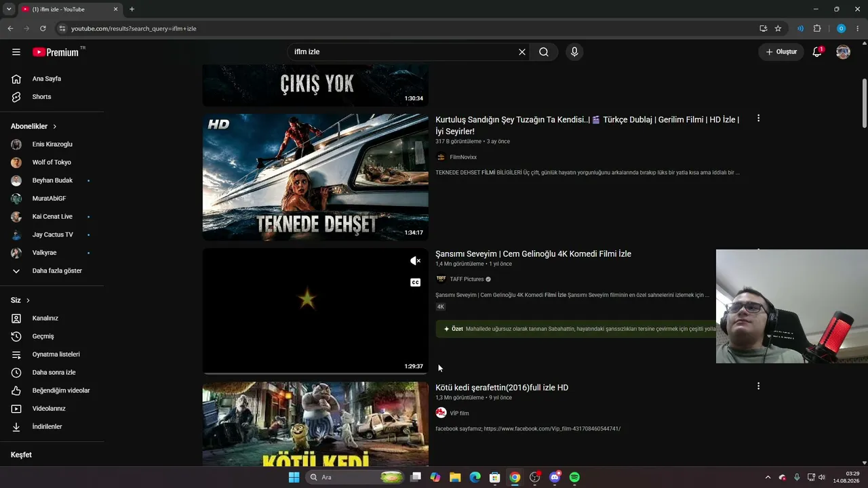The image size is (868, 488).
Task: Open Kötü kedi şerafettin video title
Action: [502, 388]
